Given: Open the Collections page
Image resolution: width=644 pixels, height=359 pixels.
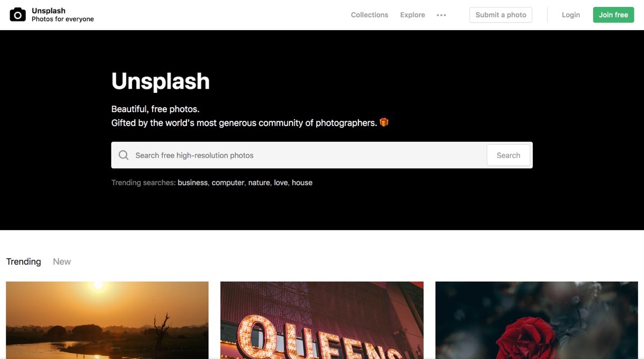Looking at the screenshot, I should tap(369, 15).
